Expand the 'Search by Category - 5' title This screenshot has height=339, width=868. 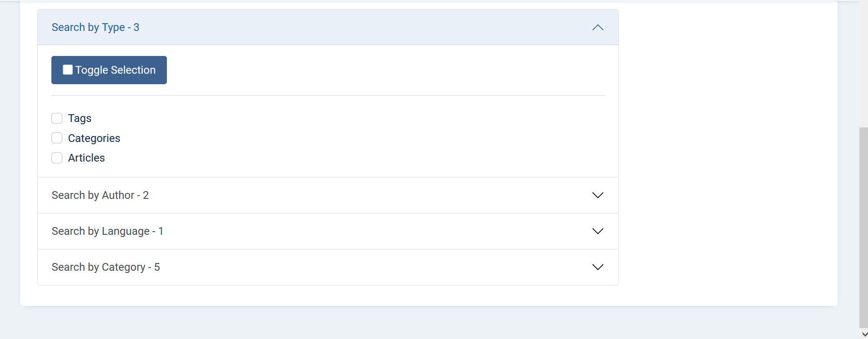105,267
